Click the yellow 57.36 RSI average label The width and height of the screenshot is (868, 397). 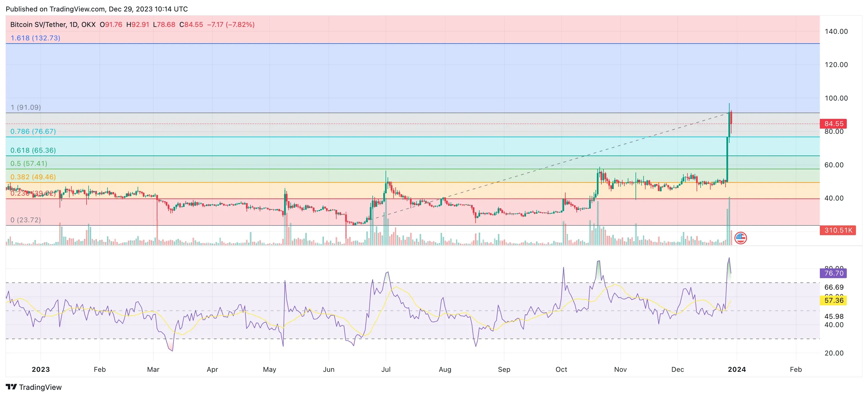pyautogui.click(x=833, y=300)
